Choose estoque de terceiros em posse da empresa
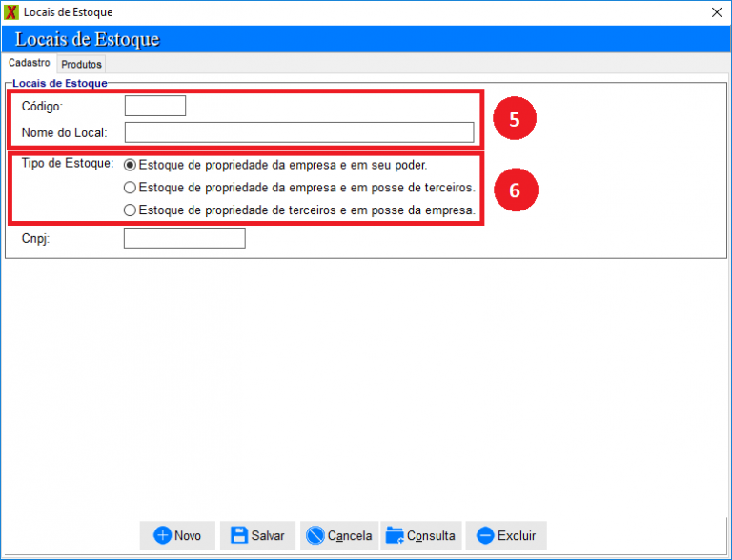732x560 pixels. (131, 210)
